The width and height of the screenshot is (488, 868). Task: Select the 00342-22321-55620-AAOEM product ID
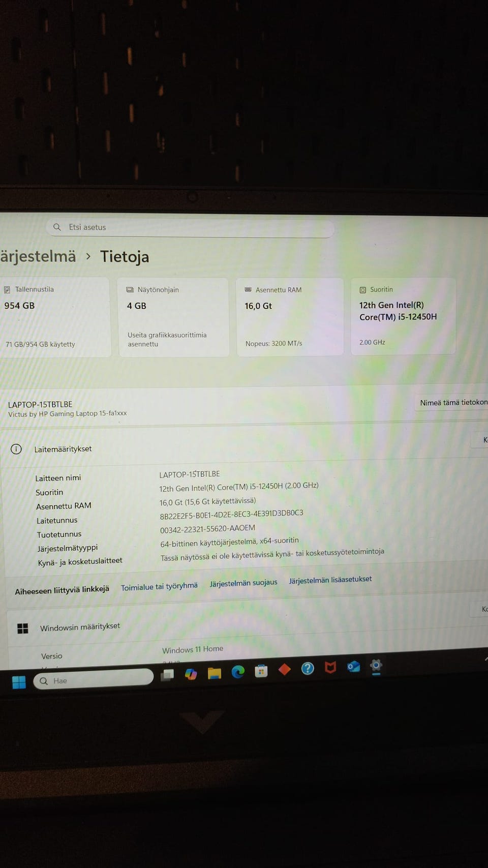(x=207, y=529)
